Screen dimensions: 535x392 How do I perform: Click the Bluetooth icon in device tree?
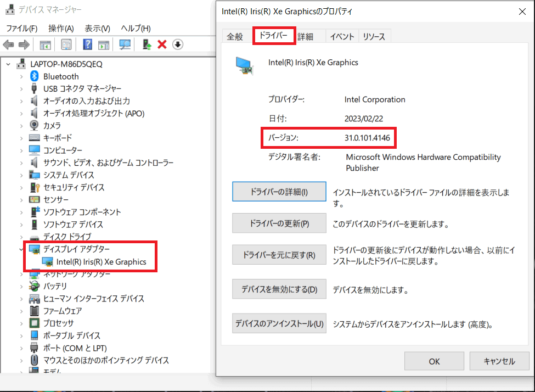[35, 76]
